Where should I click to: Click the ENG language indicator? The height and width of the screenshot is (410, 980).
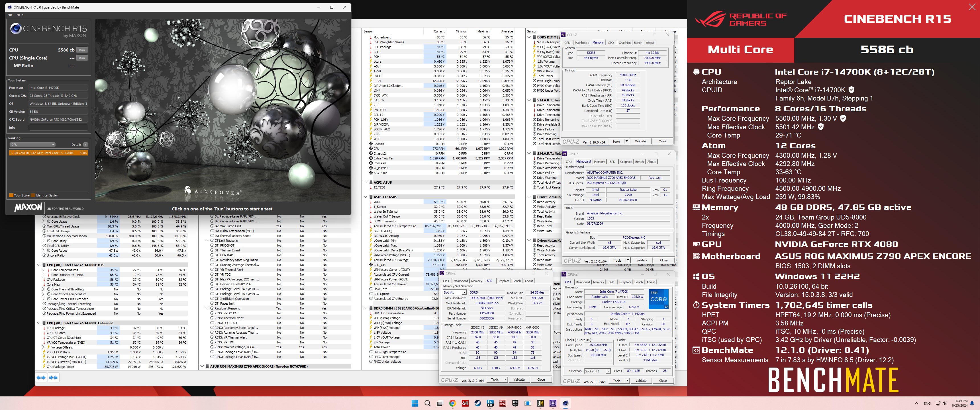[927, 403]
